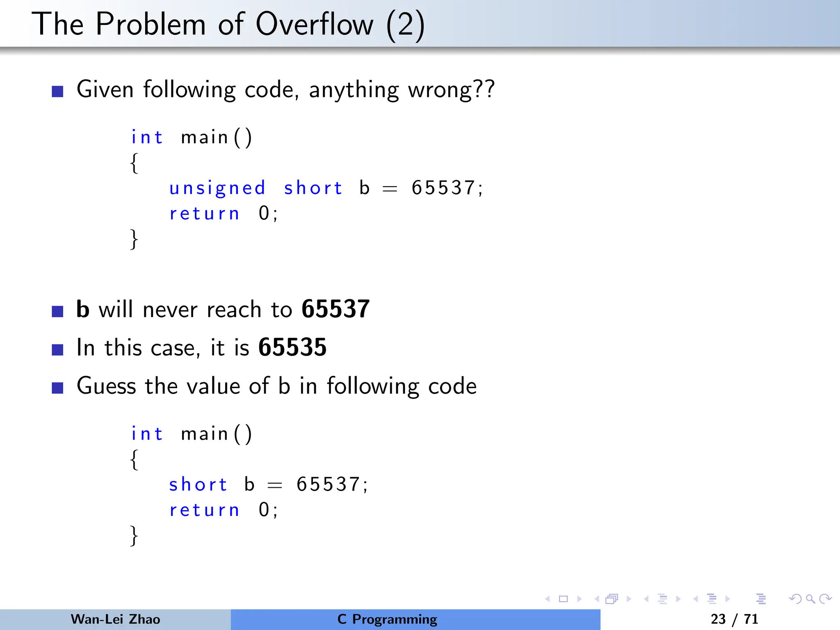Screen dimensions: 840x630
Task: Click first 'return 0;' under unsigned short
Action: (x=224, y=213)
